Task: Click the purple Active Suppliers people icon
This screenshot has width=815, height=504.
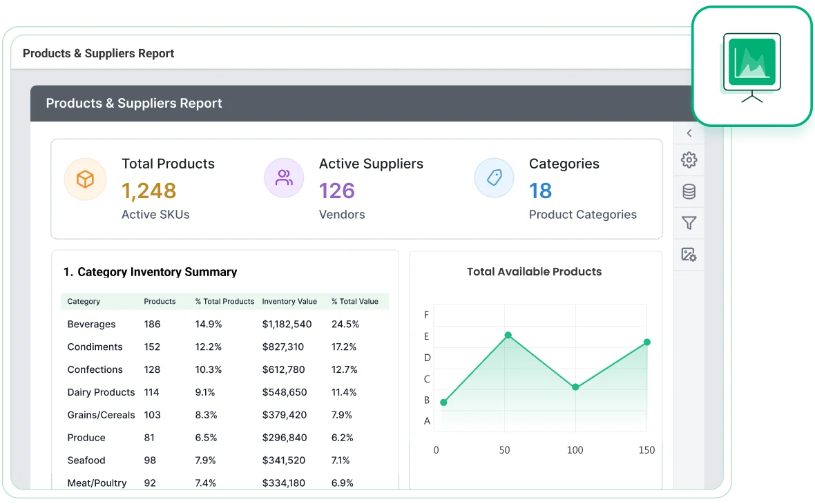Action: click(x=284, y=177)
